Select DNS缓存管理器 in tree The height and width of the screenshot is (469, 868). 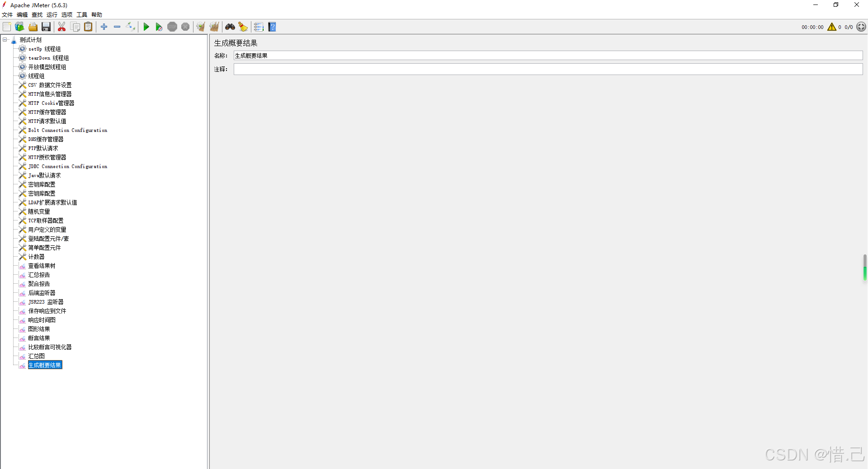pos(46,139)
